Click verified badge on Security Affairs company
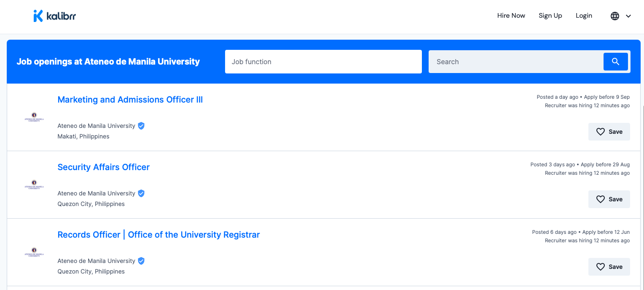644x290 pixels. coord(141,193)
